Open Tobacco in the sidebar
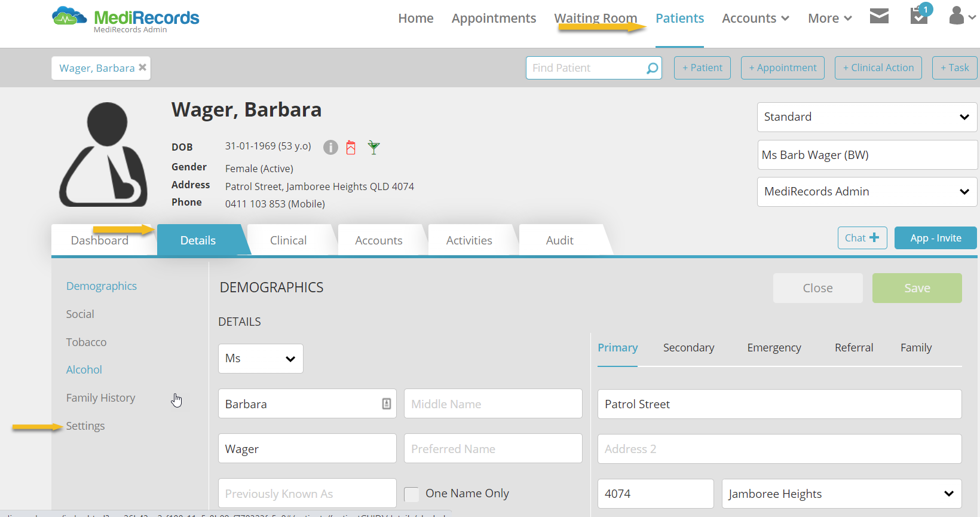Image resolution: width=980 pixels, height=517 pixels. coord(86,342)
